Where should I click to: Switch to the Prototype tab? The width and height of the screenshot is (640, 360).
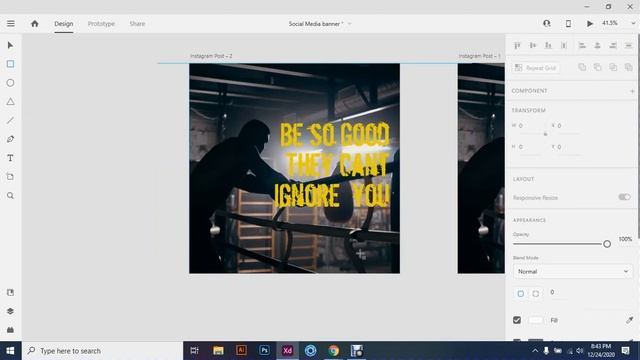point(101,24)
